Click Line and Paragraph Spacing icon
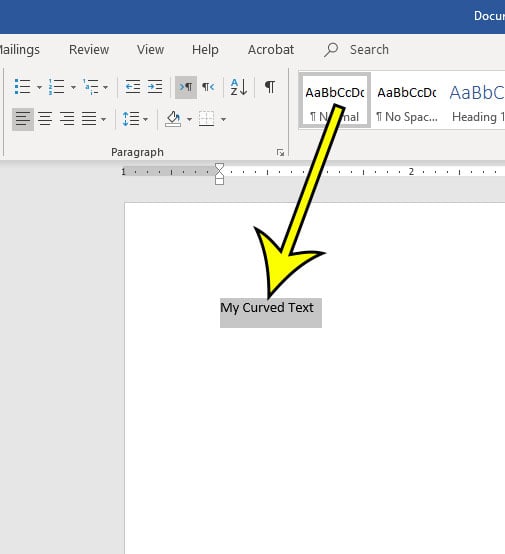This screenshot has height=554, width=505. pyautogui.click(x=131, y=119)
